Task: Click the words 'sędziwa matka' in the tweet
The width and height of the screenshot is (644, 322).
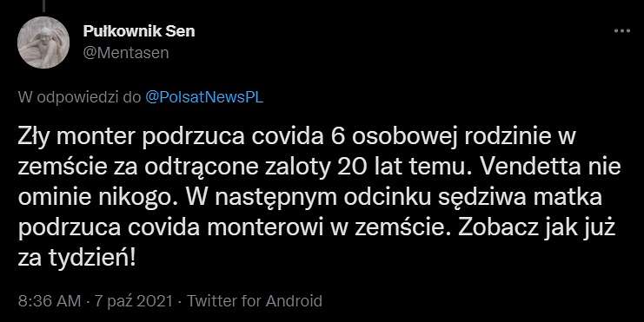Action: [520, 198]
